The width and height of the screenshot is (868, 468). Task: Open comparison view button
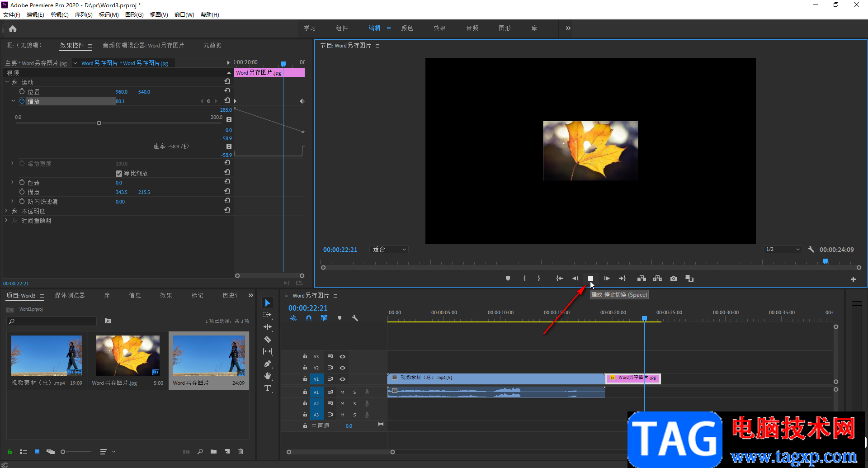(x=689, y=279)
